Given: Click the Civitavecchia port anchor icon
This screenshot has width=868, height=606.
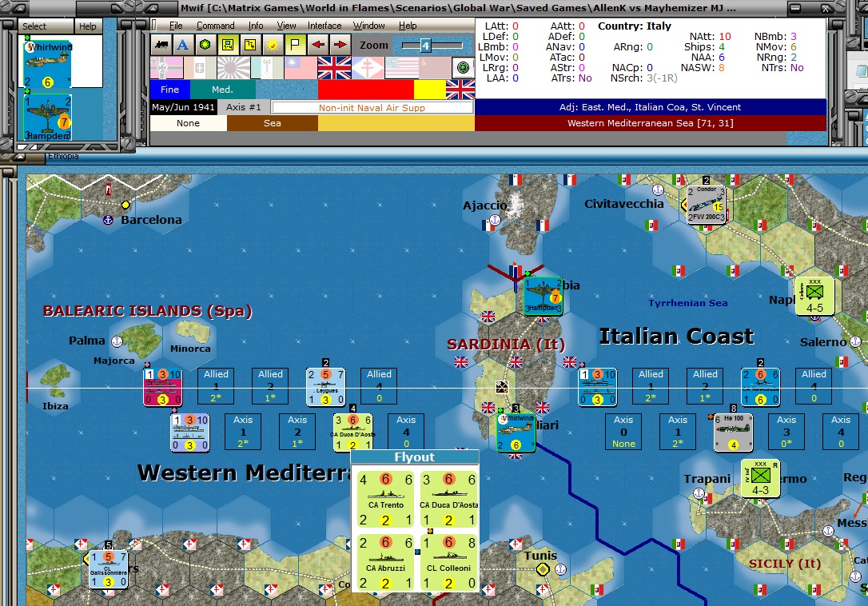Looking at the screenshot, I should [x=658, y=190].
